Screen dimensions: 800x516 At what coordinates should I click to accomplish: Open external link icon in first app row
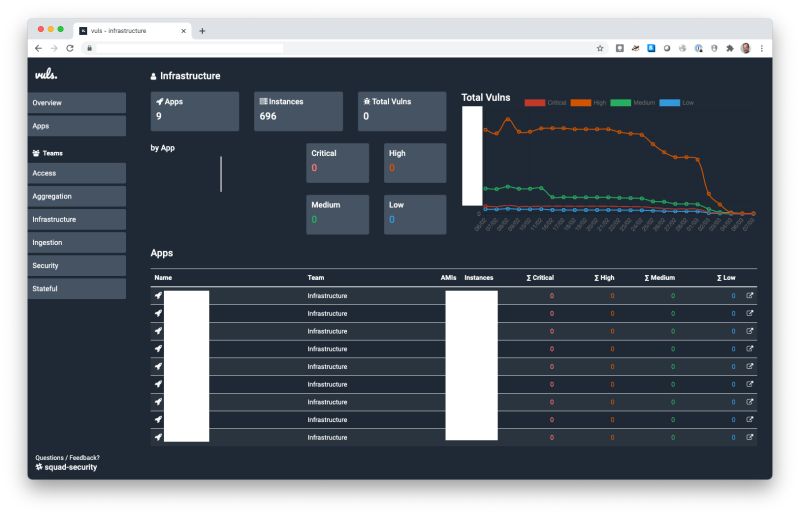click(x=749, y=296)
